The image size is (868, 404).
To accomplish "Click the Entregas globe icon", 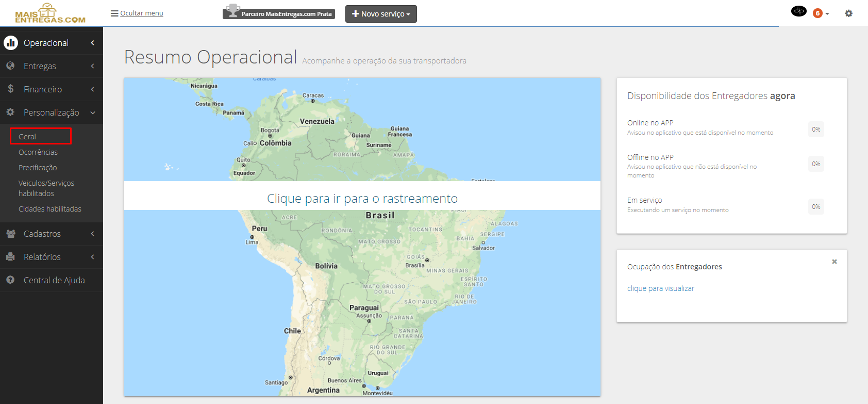I will click(x=10, y=66).
